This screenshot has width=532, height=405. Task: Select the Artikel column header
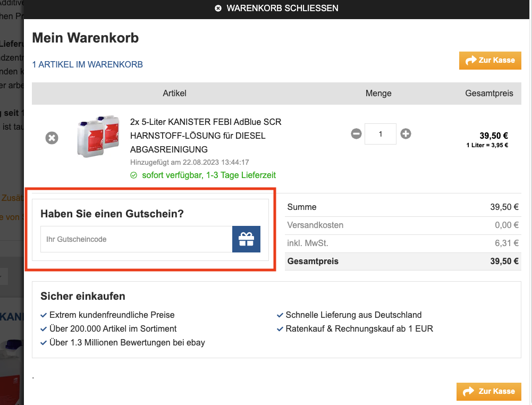[x=174, y=94]
